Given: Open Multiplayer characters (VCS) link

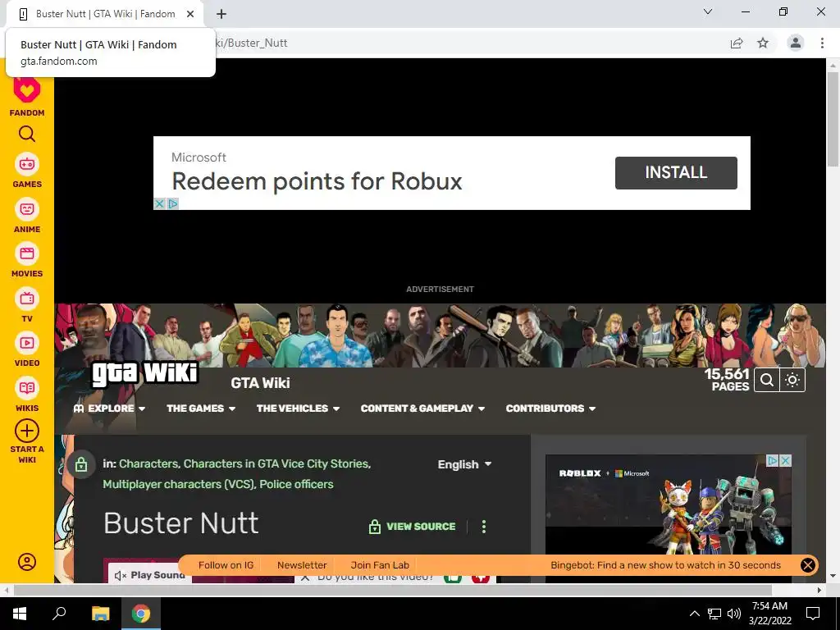Looking at the screenshot, I should pos(178,484).
